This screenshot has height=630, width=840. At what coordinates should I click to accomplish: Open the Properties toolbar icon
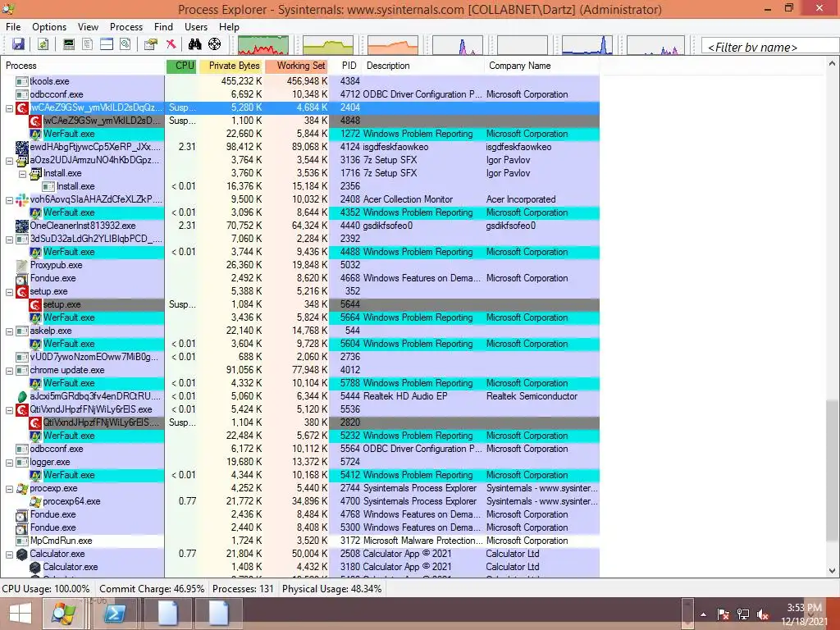pos(151,44)
